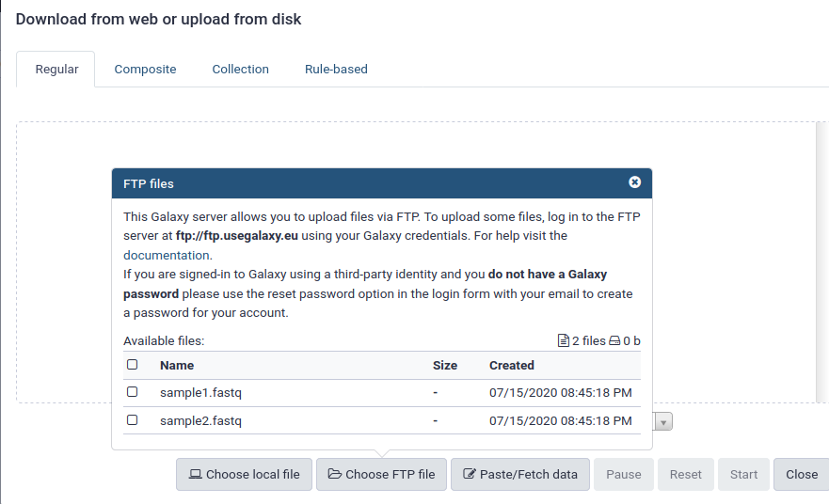Click the disk icon beside 0 b
This screenshot has width=829, height=504.
pos(614,340)
